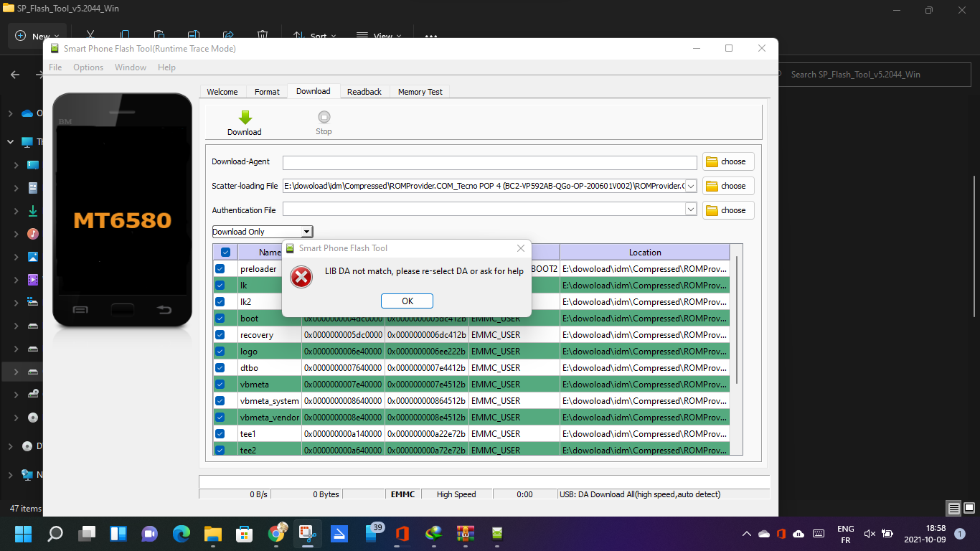Screen dimensions: 980x551
Task: Click the grey Stop icon
Action: click(324, 117)
